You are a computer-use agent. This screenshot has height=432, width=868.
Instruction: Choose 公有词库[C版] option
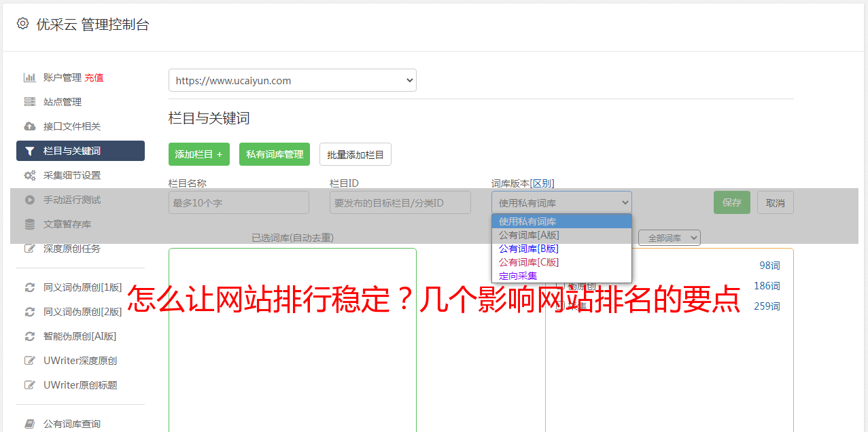tap(561, 262)
